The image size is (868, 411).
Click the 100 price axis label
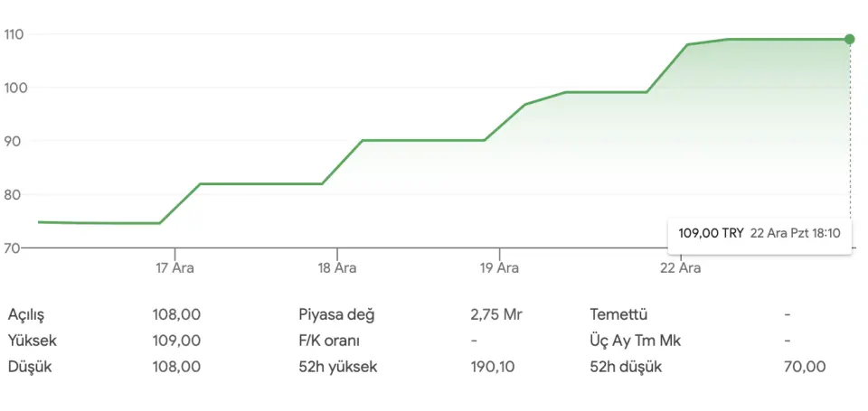14,88
